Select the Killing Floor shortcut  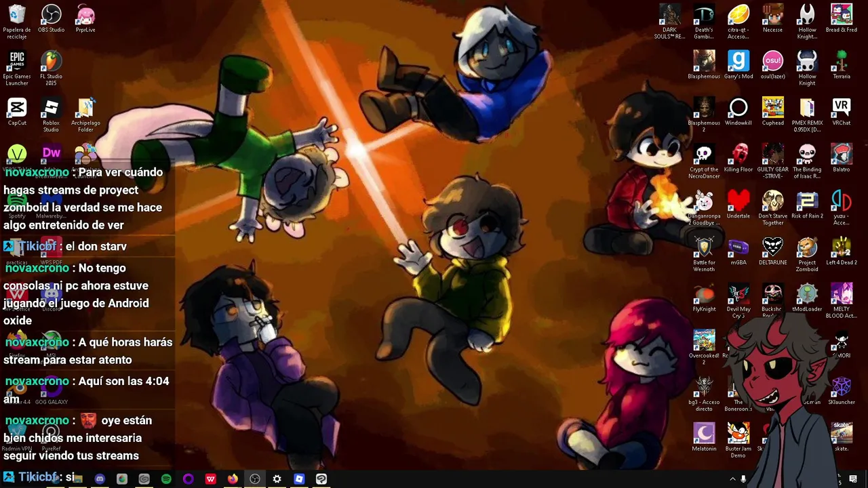[738, 159]
